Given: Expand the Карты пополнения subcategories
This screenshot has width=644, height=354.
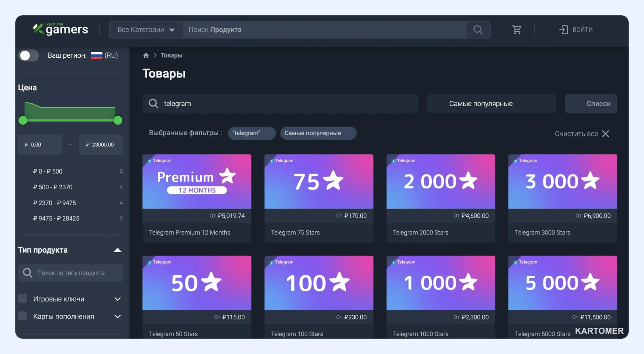Looking at the screenshot, I should tap(117, 316).
